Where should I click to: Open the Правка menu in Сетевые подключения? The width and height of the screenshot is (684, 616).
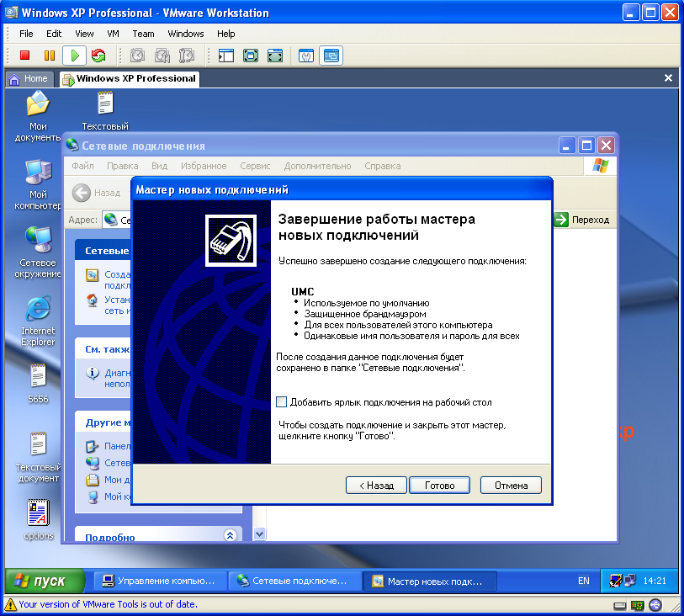(123, 166)
